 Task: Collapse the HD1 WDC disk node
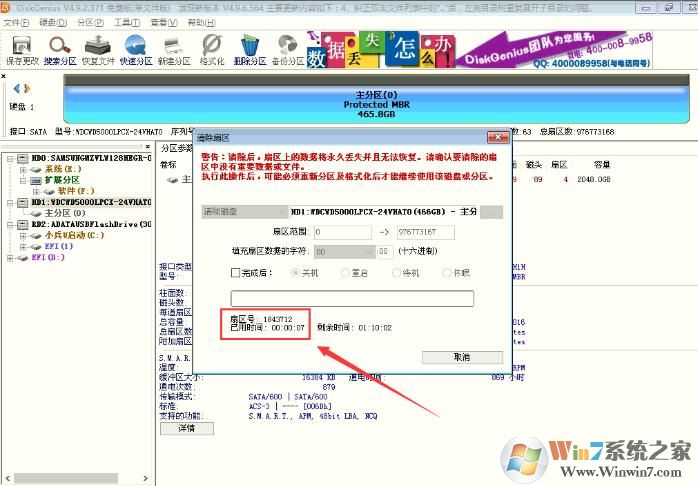tap(10, 203)
